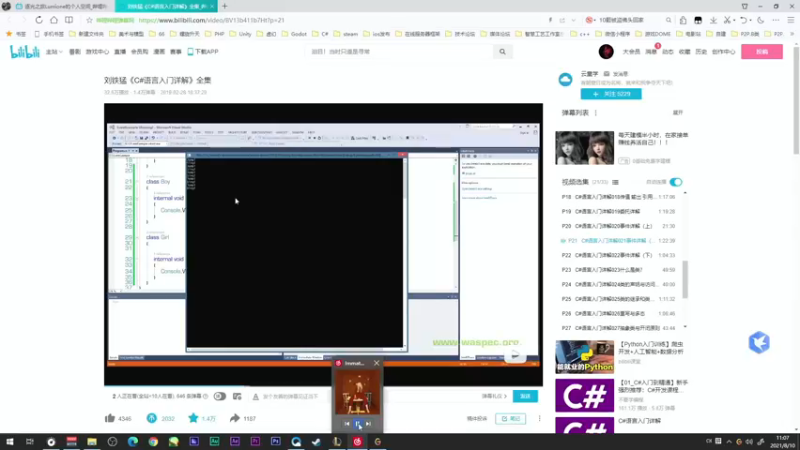Close the music mini player popup
This screenshot has width=800, height=450.
[x=377, y=363]
